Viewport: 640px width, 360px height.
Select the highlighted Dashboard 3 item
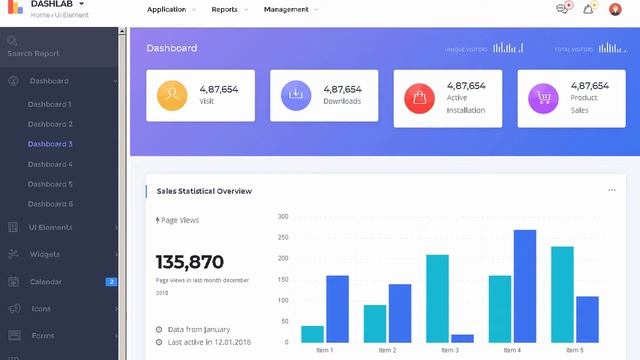point(50,144)
